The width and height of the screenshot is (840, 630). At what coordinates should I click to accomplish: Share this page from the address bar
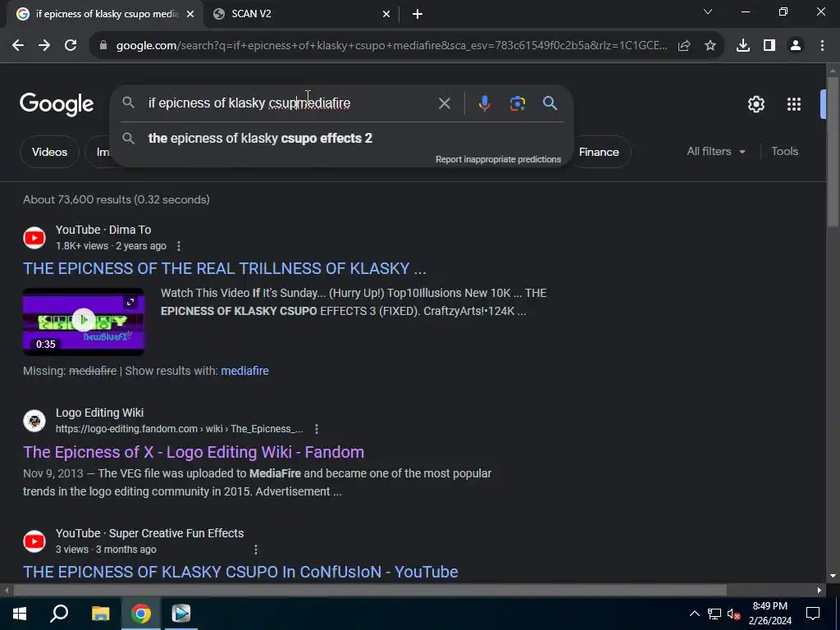[683, 46]
